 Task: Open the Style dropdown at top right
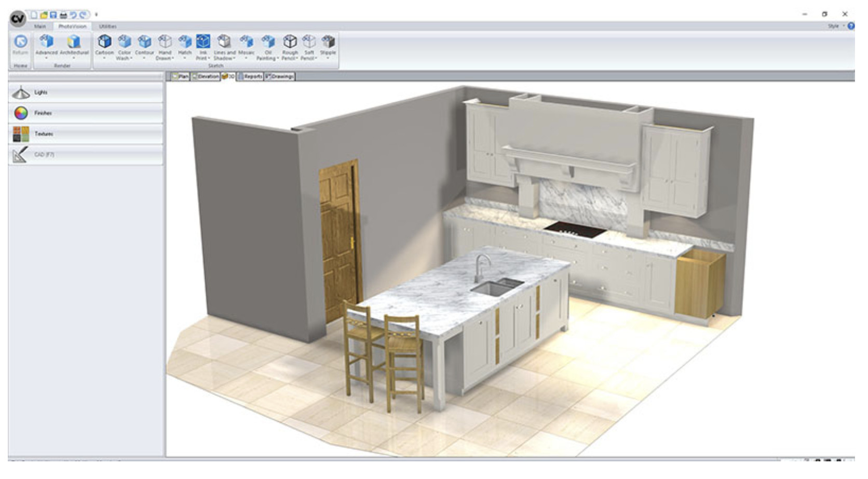pyautogui.click(x=835, y=26)
